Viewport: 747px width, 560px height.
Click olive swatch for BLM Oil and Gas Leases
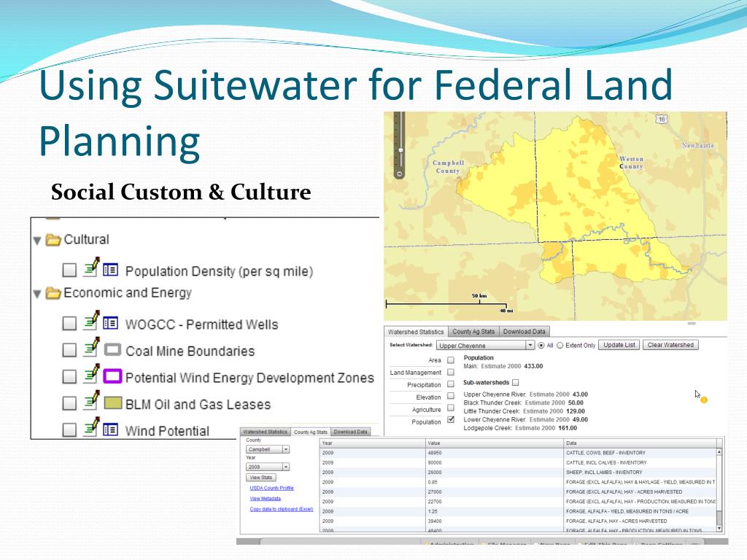pyautogui.click(x=112, y=402)
